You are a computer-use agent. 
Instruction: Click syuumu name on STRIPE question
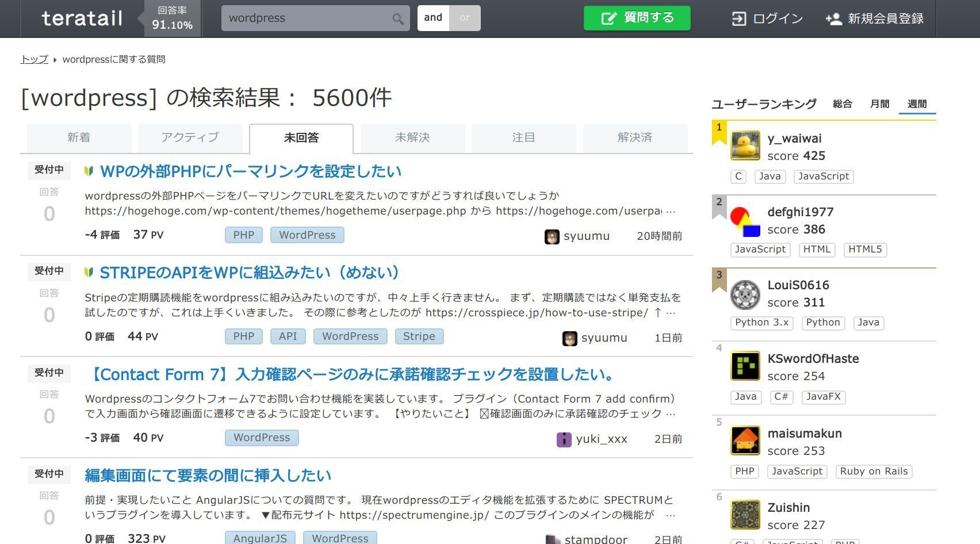604,338
